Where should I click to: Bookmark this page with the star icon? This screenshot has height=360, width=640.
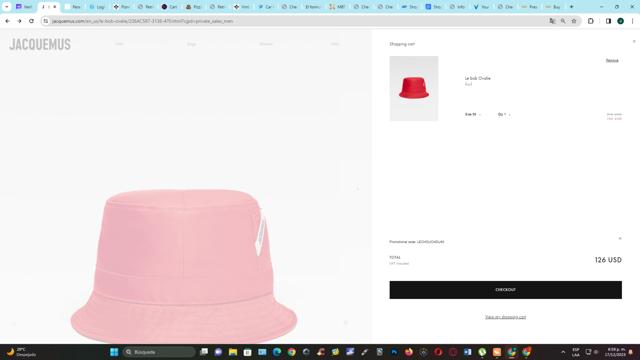tap(574, 21)
